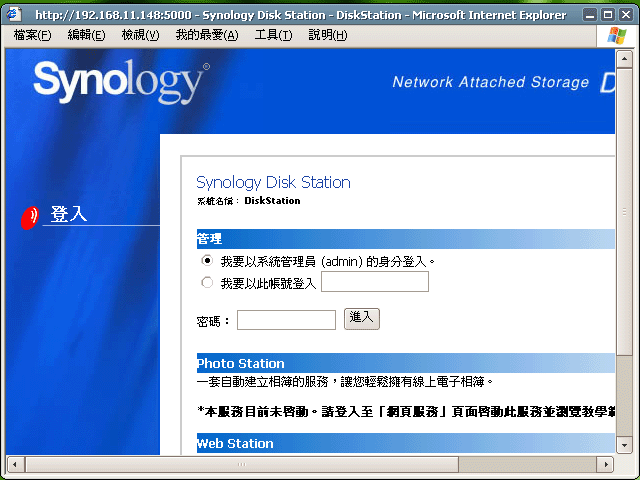Click the vertical scrollbar up arrow

pos(624,60)
